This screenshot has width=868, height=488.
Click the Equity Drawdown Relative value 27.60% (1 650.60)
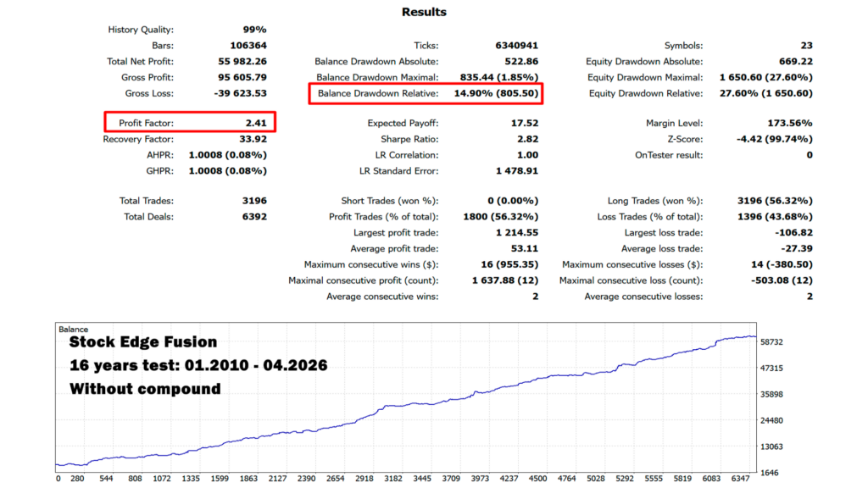click(766, 93)
